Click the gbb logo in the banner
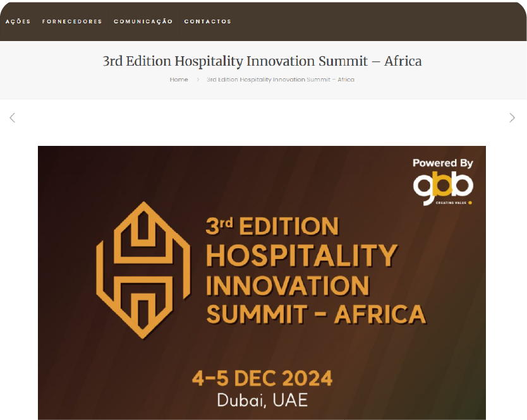 (x=442, y=187)
